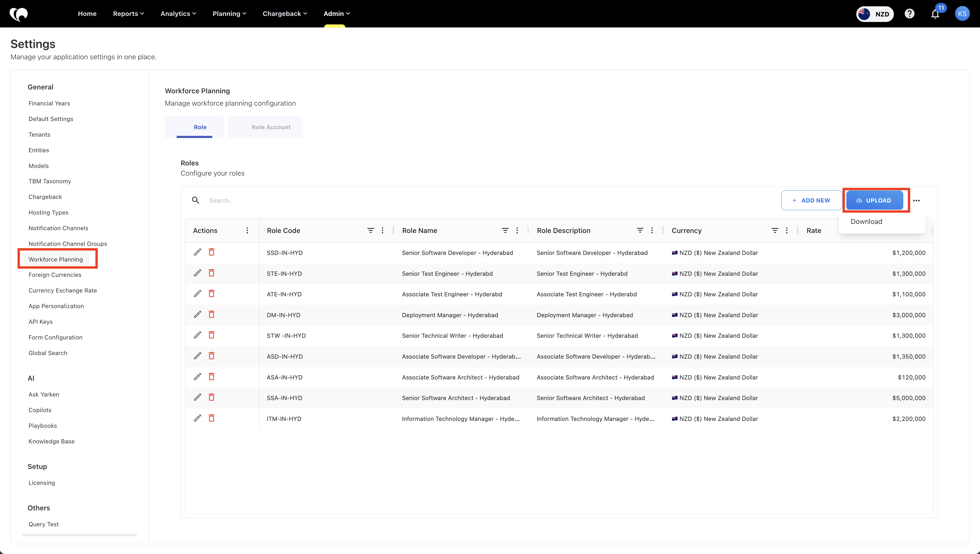This screenshot has height=554, width=980.
Task: Edit the SSD-IN-HYD role
Action: tap(197, 252)
